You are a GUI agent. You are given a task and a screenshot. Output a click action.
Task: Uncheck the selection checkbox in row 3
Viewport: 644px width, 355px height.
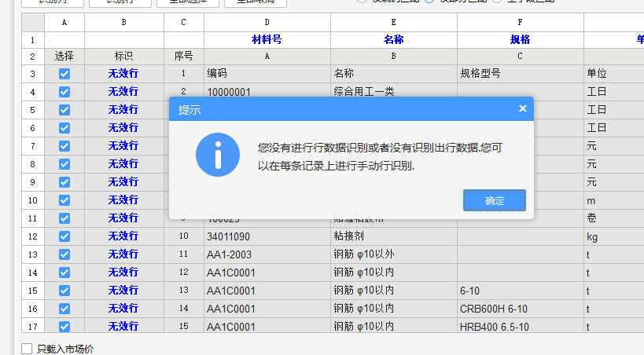point(64,74)
